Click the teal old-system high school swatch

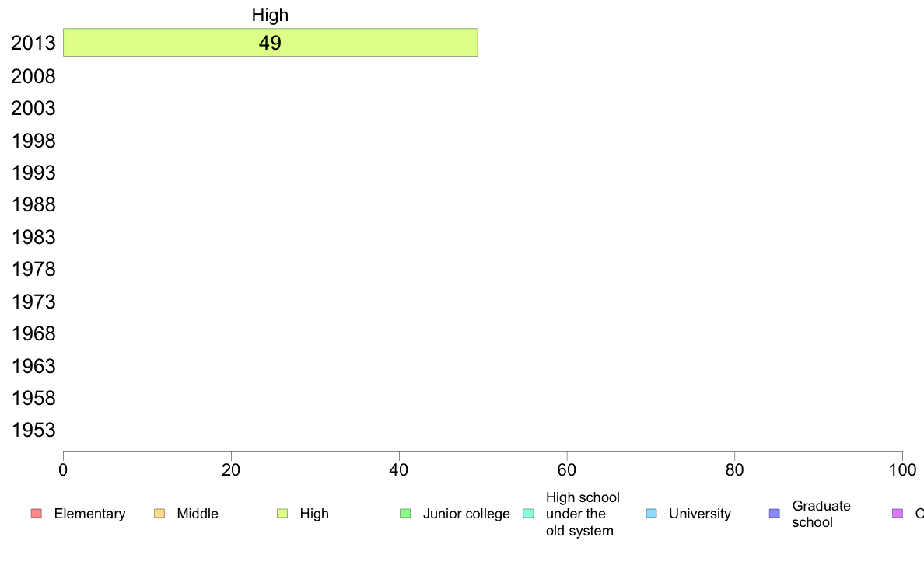click(529, 514)
